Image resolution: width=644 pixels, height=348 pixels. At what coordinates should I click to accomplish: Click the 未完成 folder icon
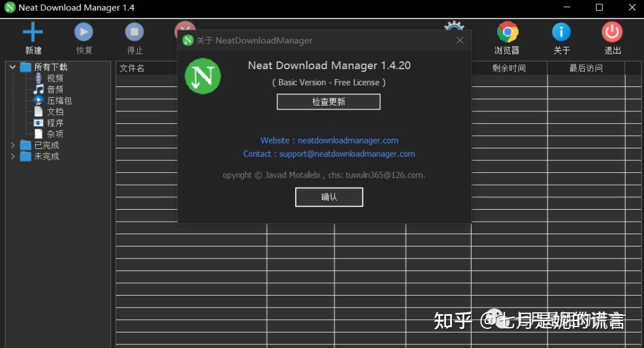click(x=26, y=156)
